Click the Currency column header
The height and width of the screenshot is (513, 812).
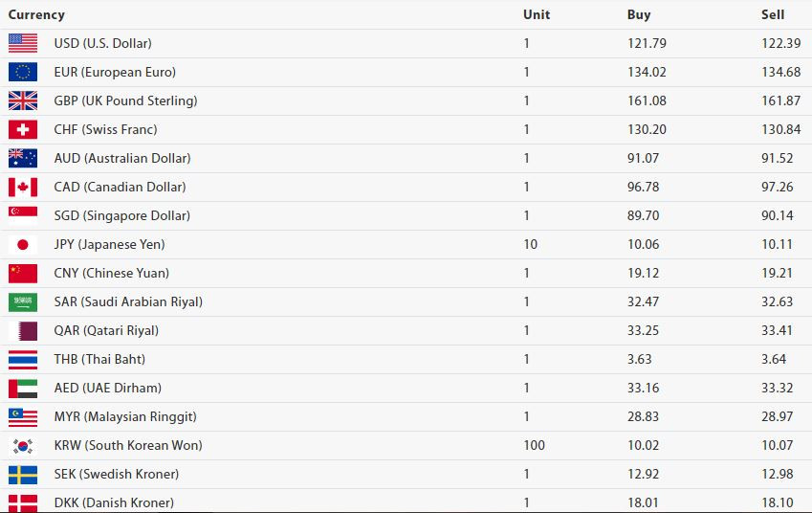pyautogui.click(x=36, y=14)
